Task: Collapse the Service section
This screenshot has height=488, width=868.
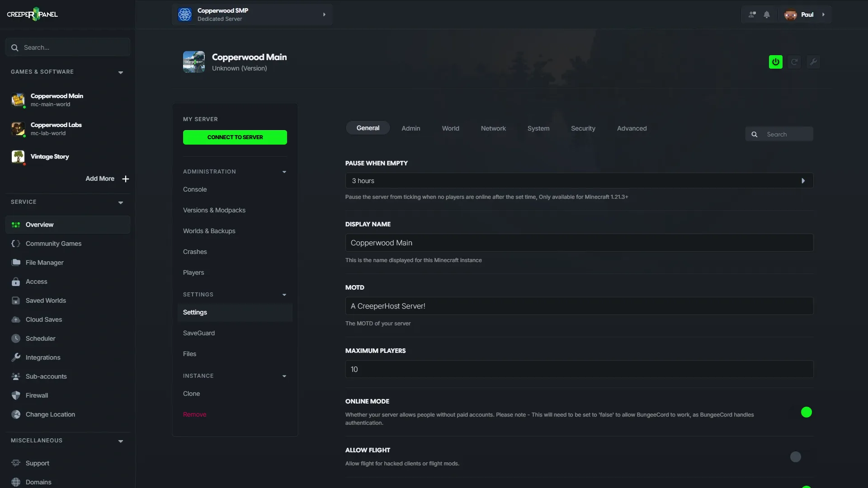Action: (x=121, y=202)
